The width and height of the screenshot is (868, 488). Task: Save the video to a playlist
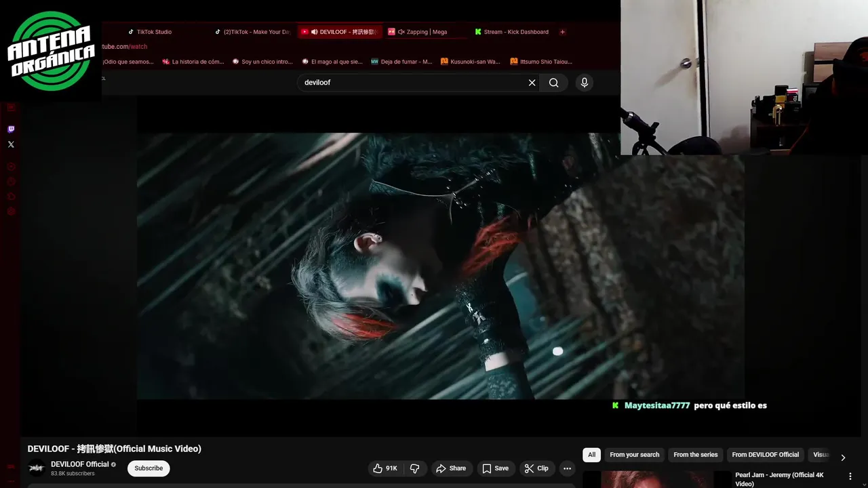click(x=496, y=468)
